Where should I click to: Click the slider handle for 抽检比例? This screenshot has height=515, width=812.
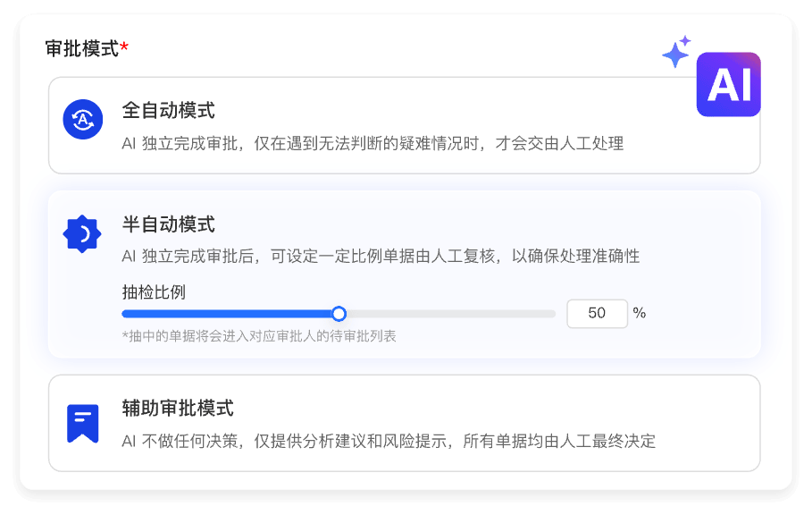(x=339, y=314)
